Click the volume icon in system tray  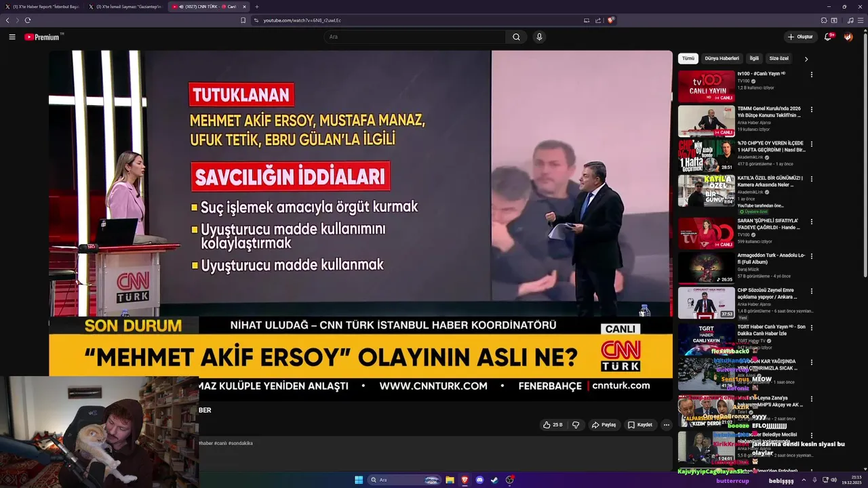pos(834,480)
